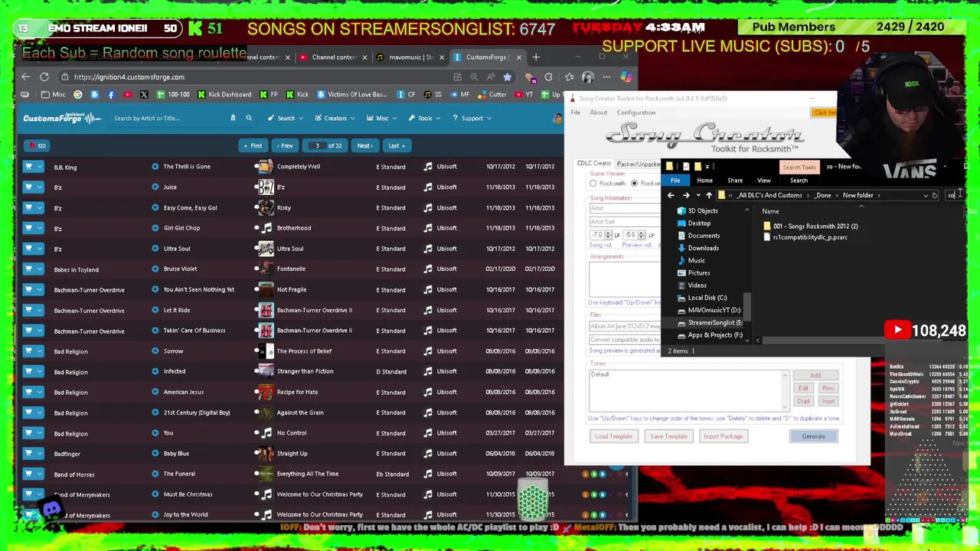
Task: Open 320 badge button on CustomsForge
Action: click(38, 145)
